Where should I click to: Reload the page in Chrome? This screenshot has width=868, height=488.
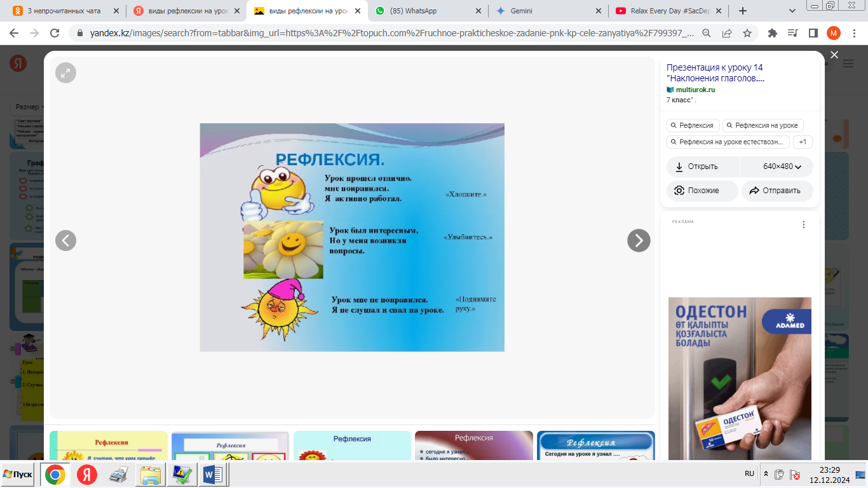(55, 33)
